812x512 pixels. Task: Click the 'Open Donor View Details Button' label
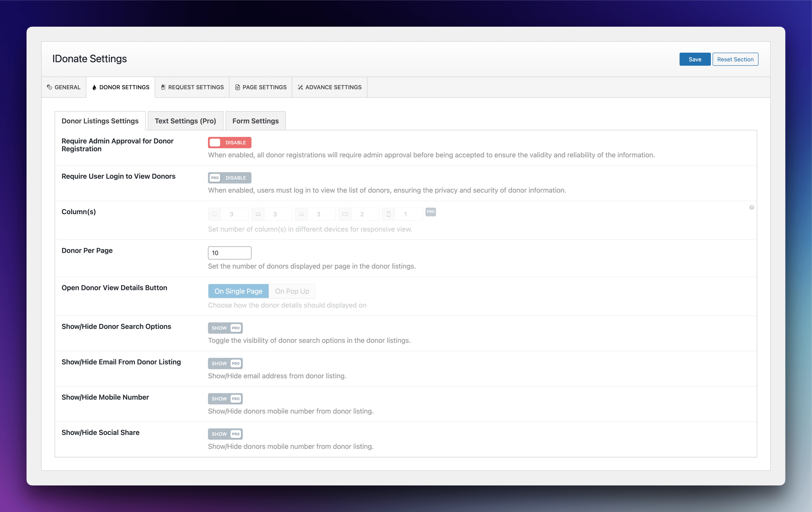114,288
